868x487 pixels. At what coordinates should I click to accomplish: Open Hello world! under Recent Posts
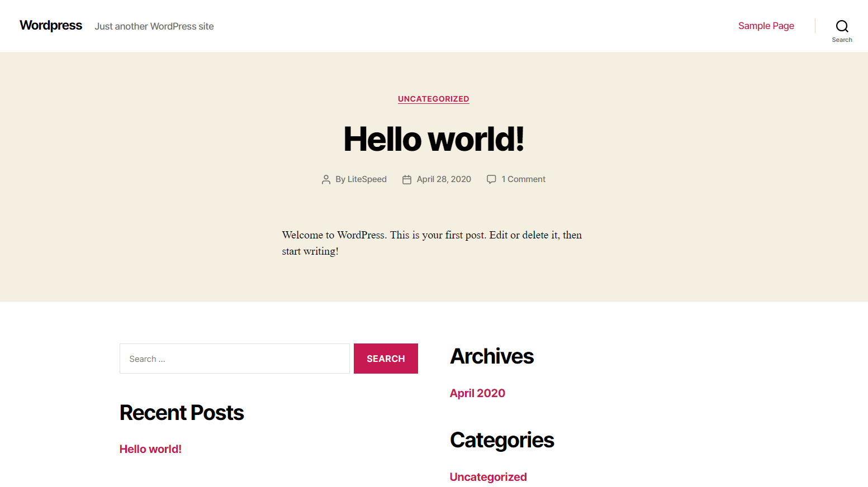pyautogui.click(x=150, y=449)
